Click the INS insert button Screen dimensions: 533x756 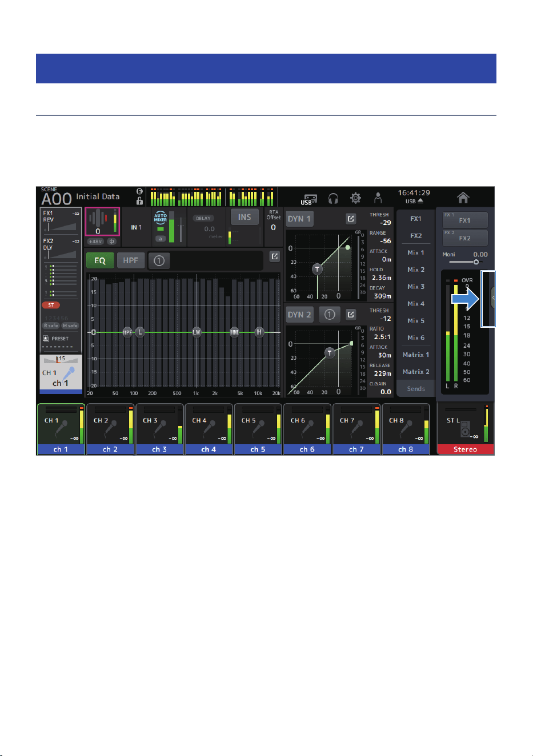245,217
